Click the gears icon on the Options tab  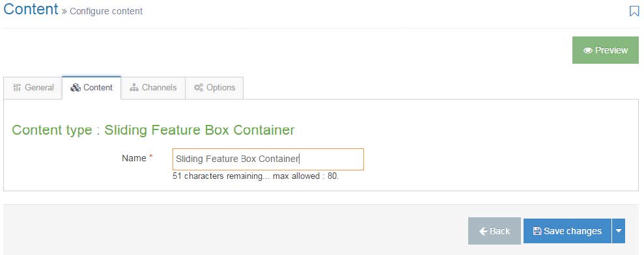click(x=199, y=87)
